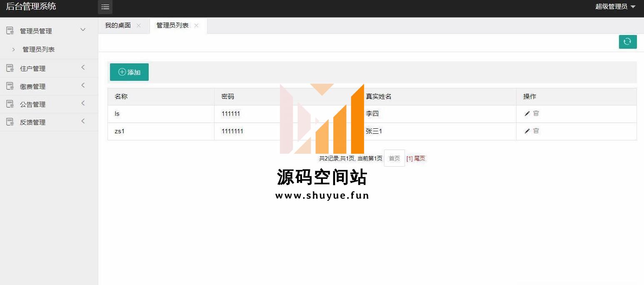Open the 超级管理员 user dropdown
Image resolution: width=644 pixels, height=285 pixels.
[615, 7]
